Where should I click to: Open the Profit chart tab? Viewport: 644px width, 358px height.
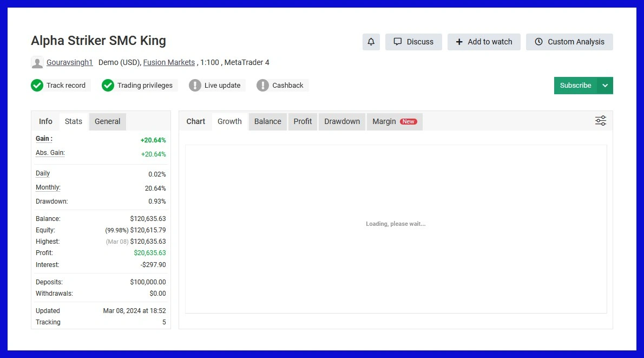pos(303,121)
